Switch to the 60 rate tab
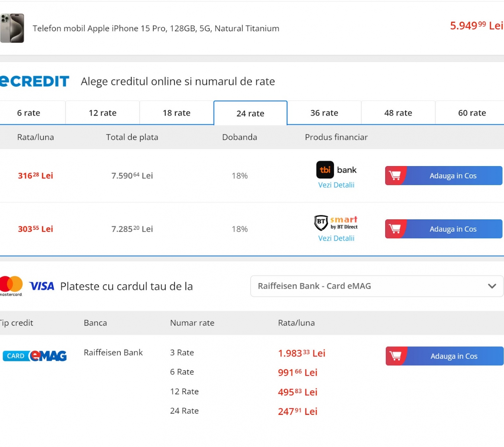 [x=472, y=113]
